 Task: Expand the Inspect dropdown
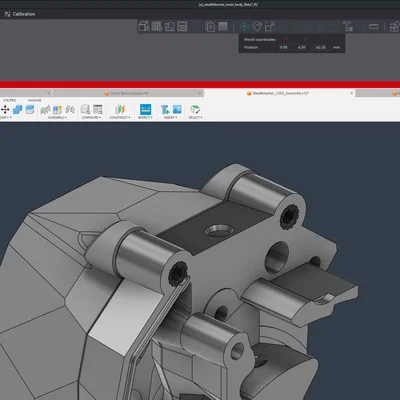click(x=145, y=118)
